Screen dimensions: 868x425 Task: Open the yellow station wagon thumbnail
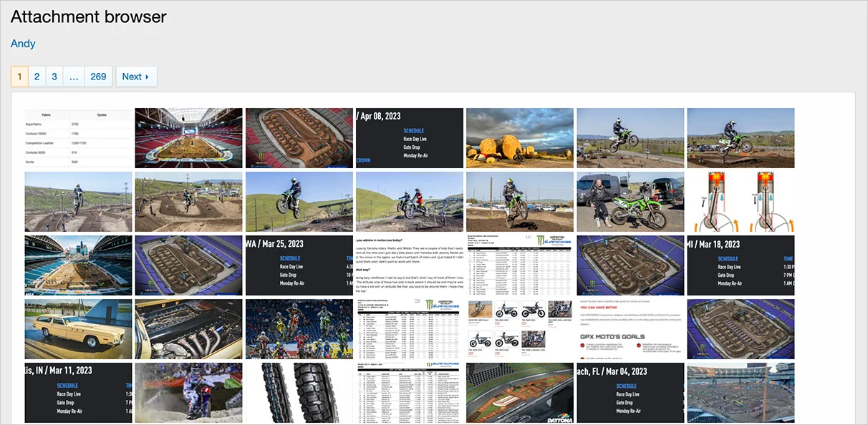[x=78, y=329]
